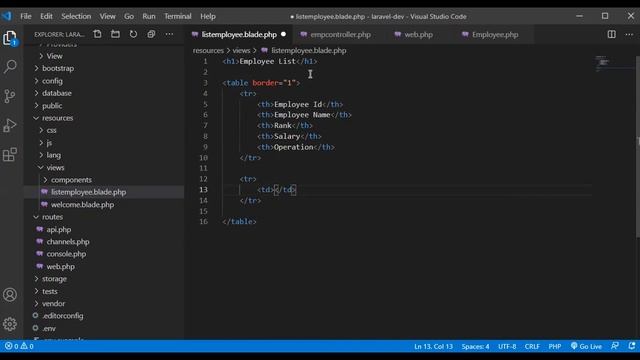
Task: Expand the database folder
Action: point(57,93)
